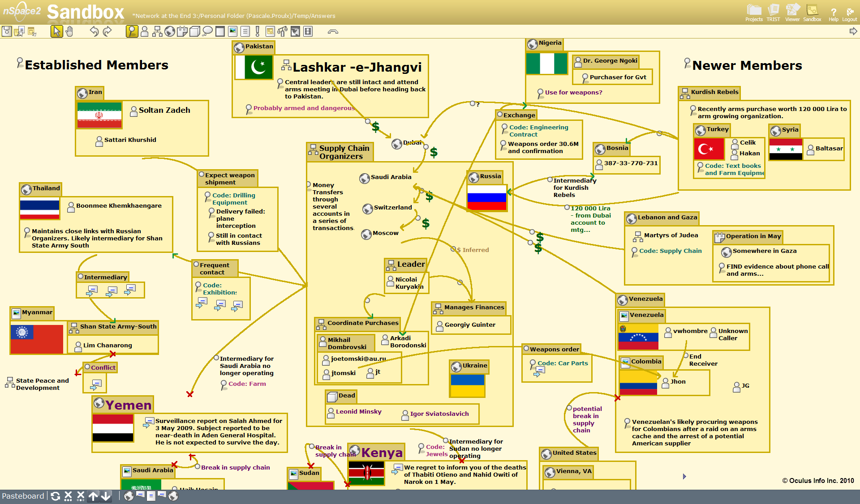Click the Pasteboard label
This screenshot has height=504, width=860.
click(x=23, y=496)
